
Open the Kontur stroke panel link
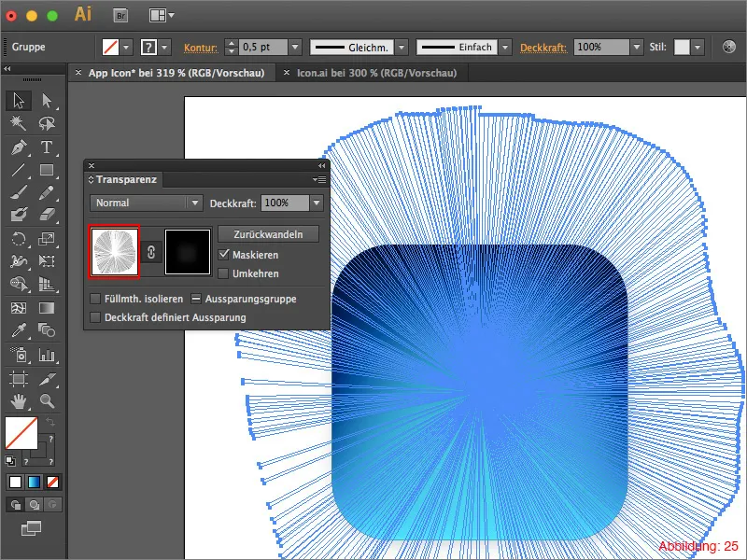pyautogui.click(x=201, y=48)
